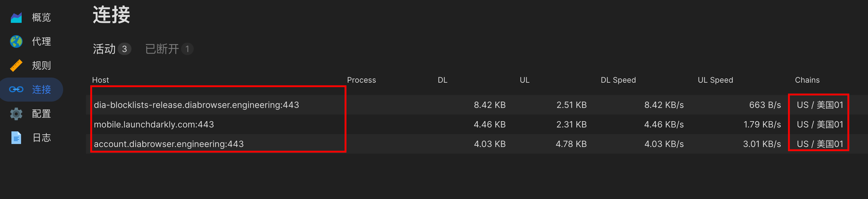868x199 pixels.
Task: Click the 代理 globe icon
Action: [16, 41]
